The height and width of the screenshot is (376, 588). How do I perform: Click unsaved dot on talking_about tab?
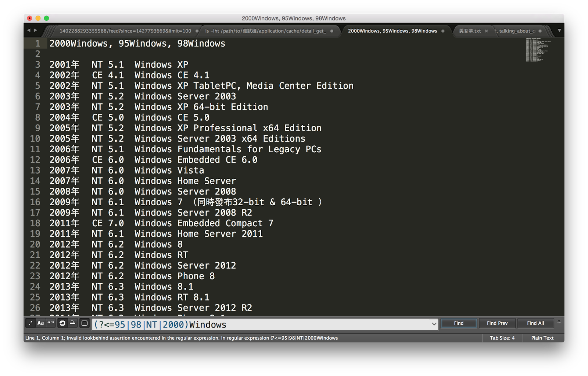540,31
